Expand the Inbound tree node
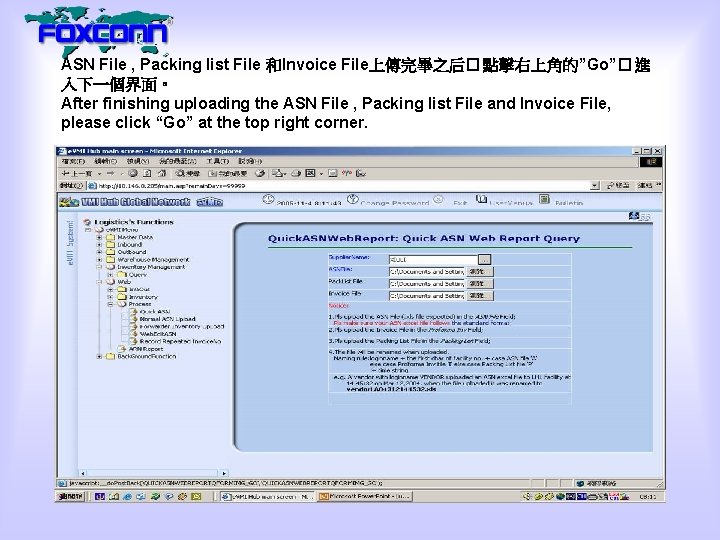The image size is (720, 540). tap(99, 245)
